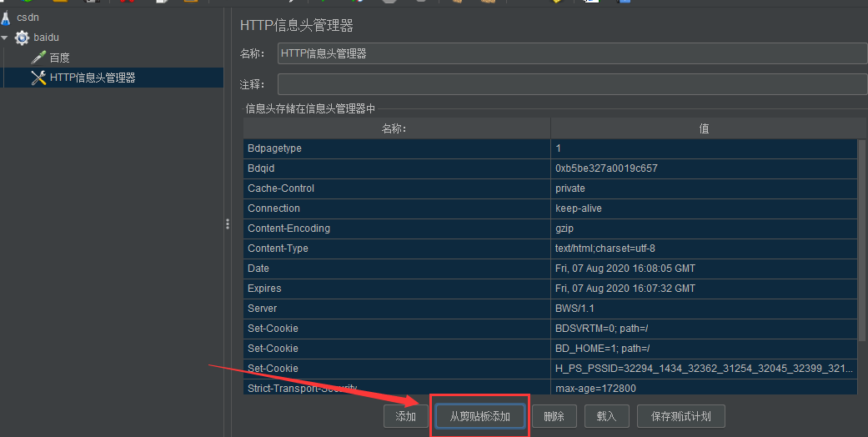Select the Connection name cell
The image size is (868, 437).
pyautogui.click(x=397, y=208)
